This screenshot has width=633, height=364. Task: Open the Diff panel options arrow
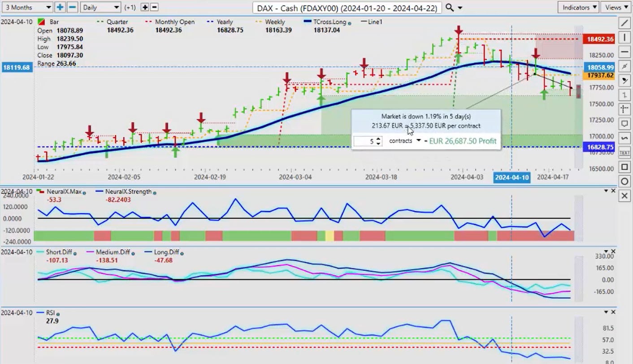click(x=606, y=251)
